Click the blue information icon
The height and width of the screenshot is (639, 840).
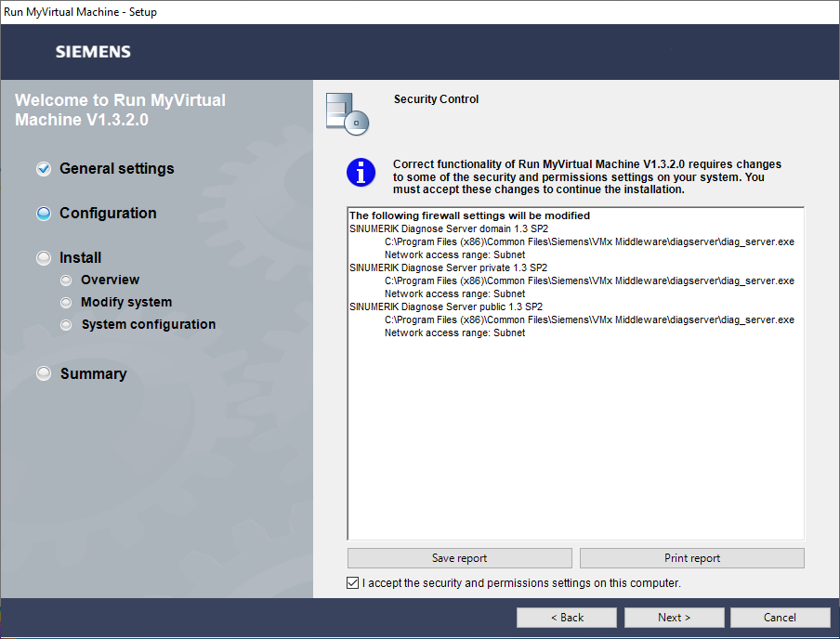(x=361, y=172)
